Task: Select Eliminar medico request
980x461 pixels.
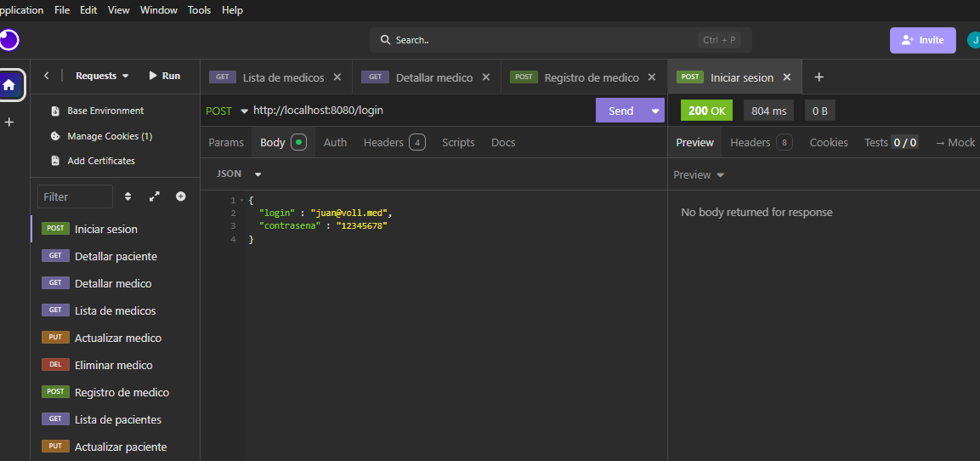Action: [115, 365]
